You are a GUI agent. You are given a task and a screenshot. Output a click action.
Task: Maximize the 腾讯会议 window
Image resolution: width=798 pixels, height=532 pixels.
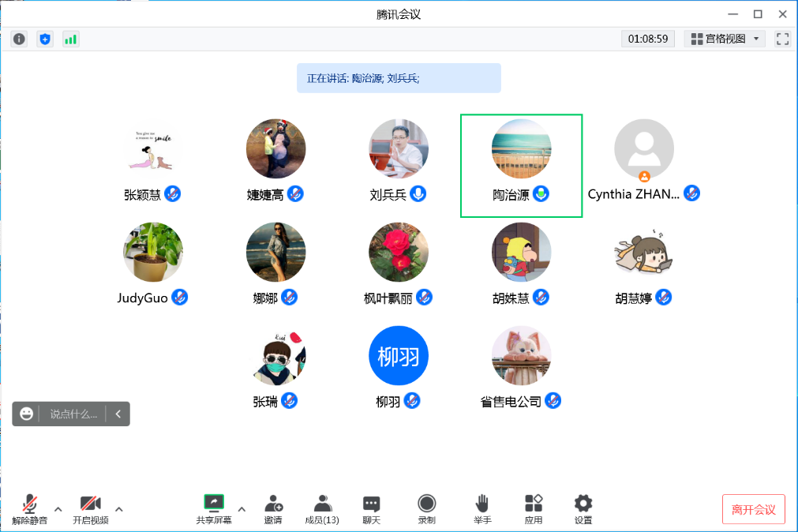point(758,14)
